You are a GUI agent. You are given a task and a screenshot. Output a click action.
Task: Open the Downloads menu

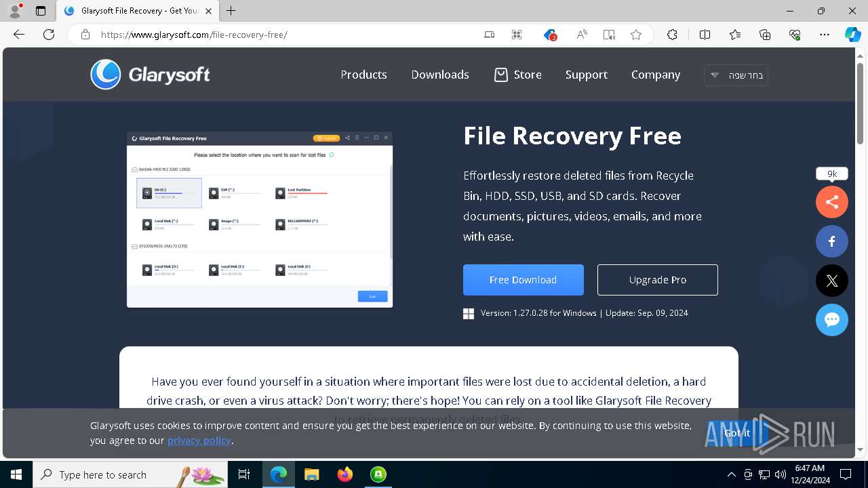pyautogui.click(x=440, y=75)
